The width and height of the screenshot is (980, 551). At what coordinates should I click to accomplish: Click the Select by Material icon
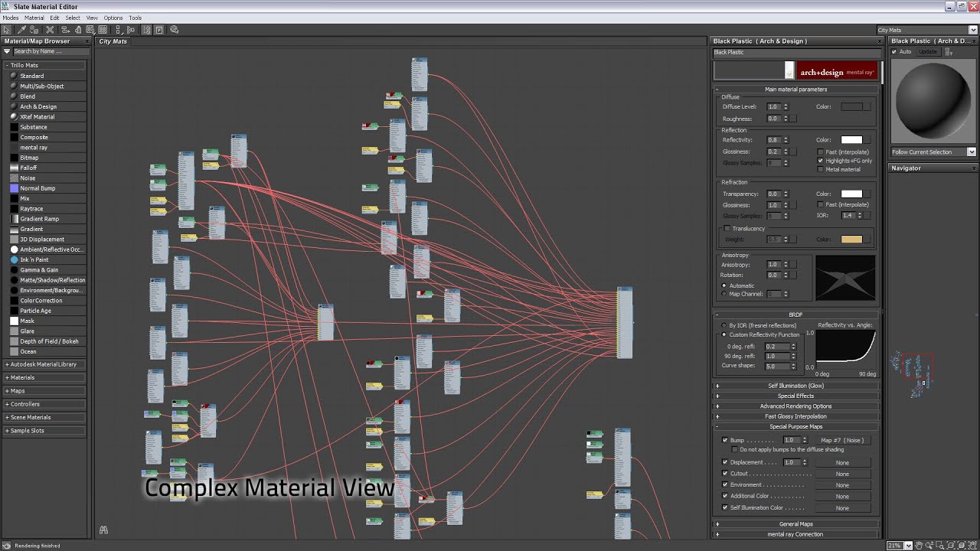pos(175,29)
